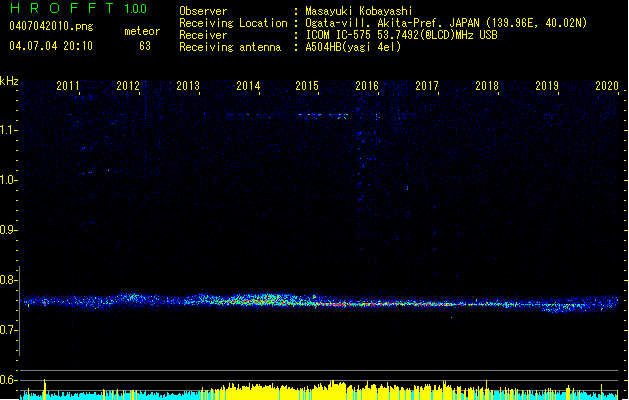Click the ICOM IC-575 receiver text
Screen dimensions: 629x400
tap(401, 35)
